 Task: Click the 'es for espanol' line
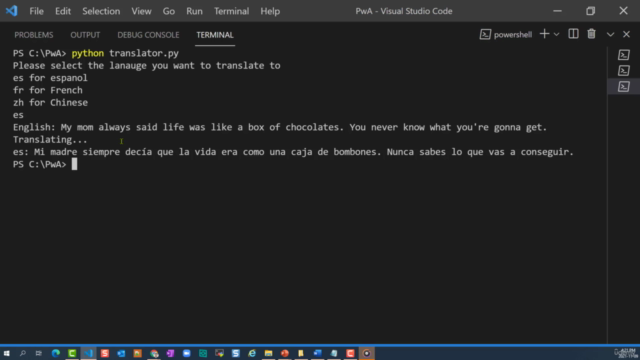point(50,78)
